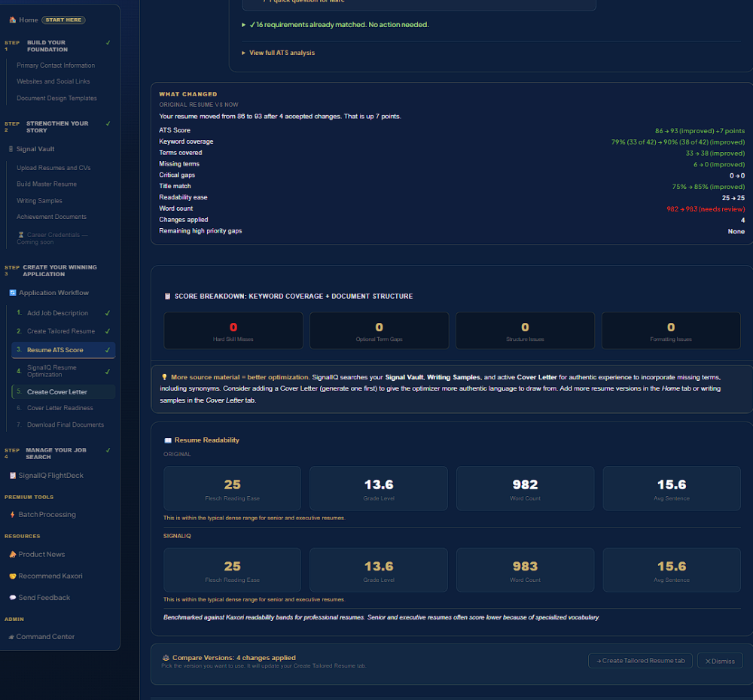Open Application Workflow section
The image size is (753, 700).
(53, 293)
